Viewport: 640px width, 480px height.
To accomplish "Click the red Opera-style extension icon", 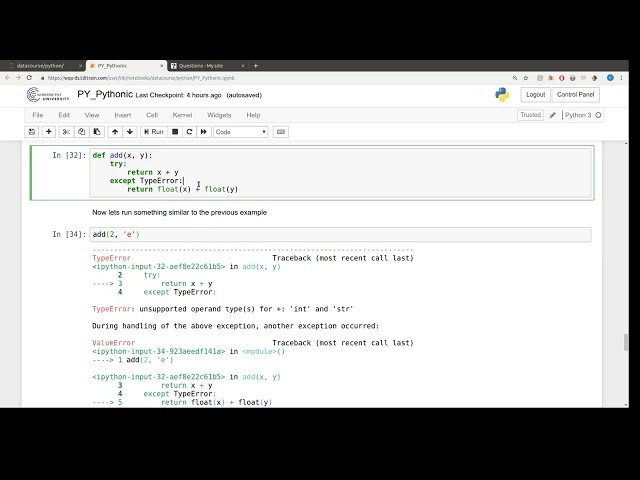I will click(562, 78).
